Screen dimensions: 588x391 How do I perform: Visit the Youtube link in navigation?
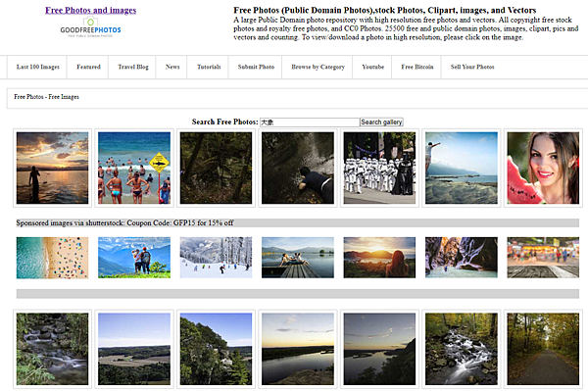pyautogui.click(x=372, y=67)
